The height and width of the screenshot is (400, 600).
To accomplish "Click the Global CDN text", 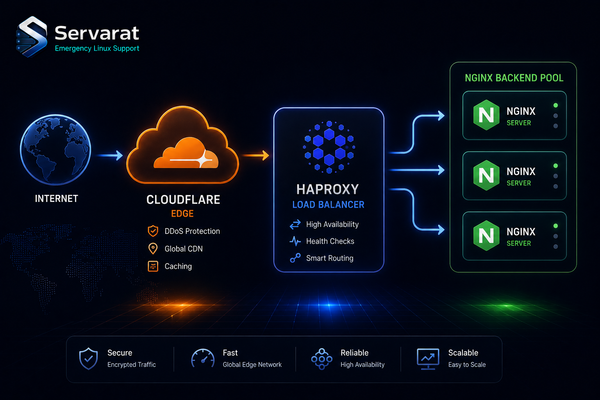I will click(184, 249).
